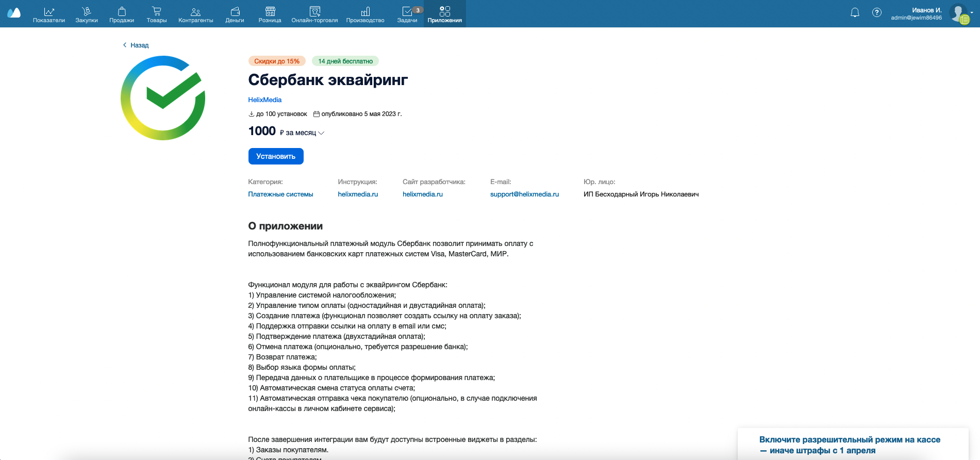
Task: Click the 14 дней бесплатно badge
Action: point(345,61)
